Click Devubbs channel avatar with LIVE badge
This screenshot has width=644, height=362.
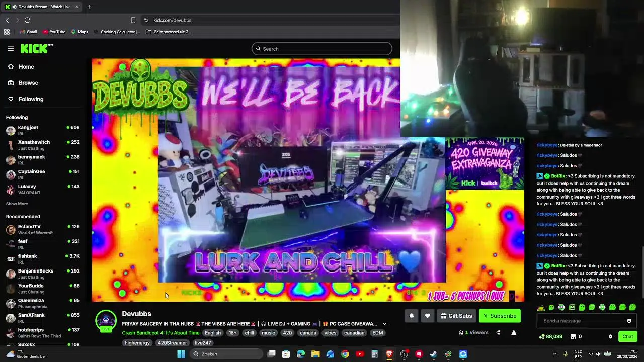[x=106, y=322]
